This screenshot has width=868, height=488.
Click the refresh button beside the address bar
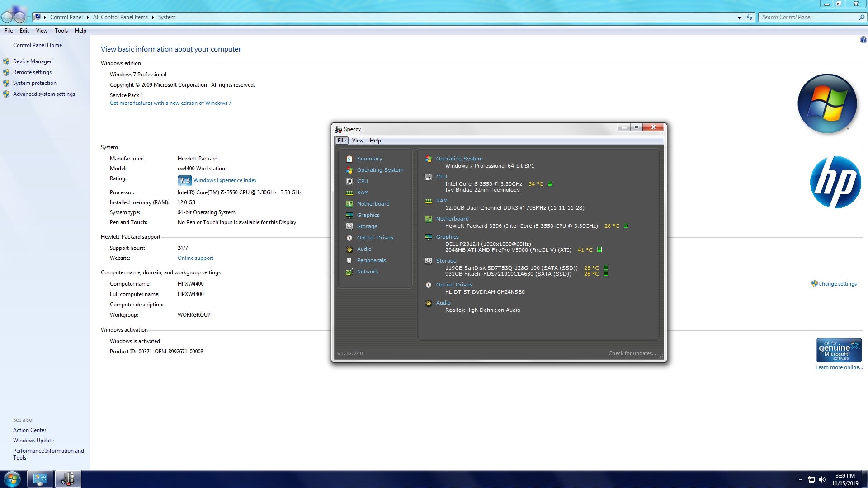click(x=750, y=17)
